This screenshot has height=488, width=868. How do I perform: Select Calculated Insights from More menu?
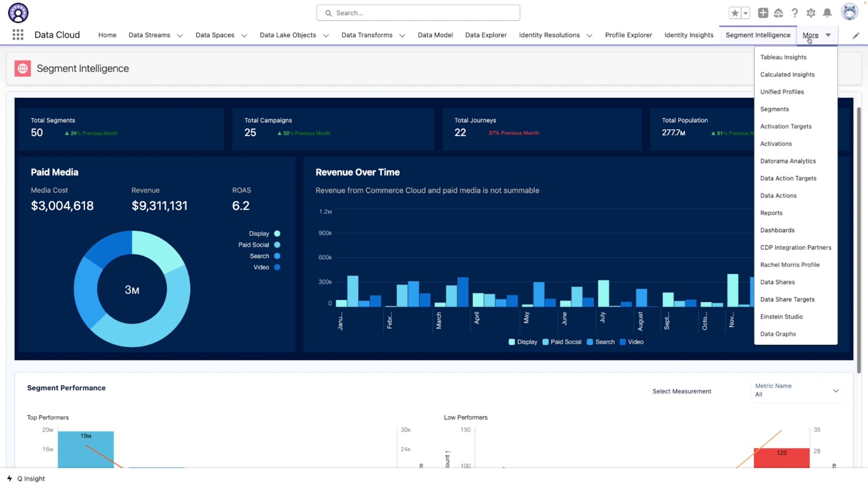click(x=787, y=74)
